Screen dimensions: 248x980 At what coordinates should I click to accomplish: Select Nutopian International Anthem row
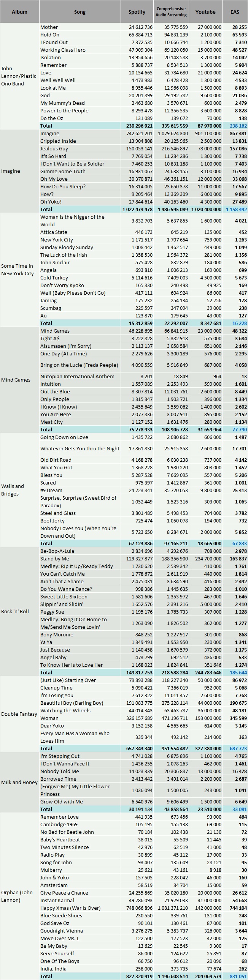point(77,376)
